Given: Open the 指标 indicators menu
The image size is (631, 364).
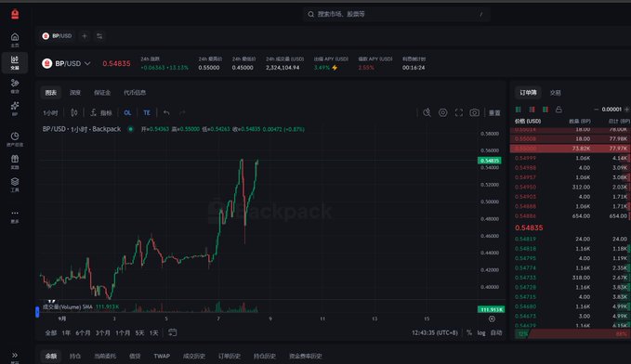Looking at the screenshot, I should click(101, 112).
